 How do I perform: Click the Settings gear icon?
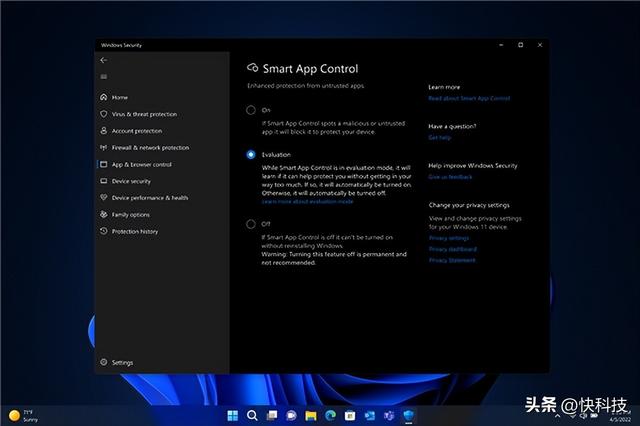[x=104, y=362]
